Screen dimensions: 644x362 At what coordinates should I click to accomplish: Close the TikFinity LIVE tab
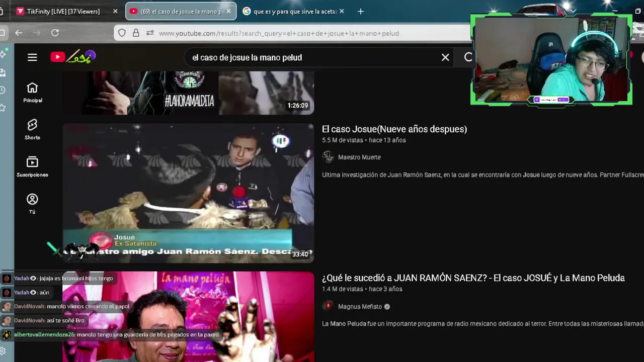tap(115, 11)
